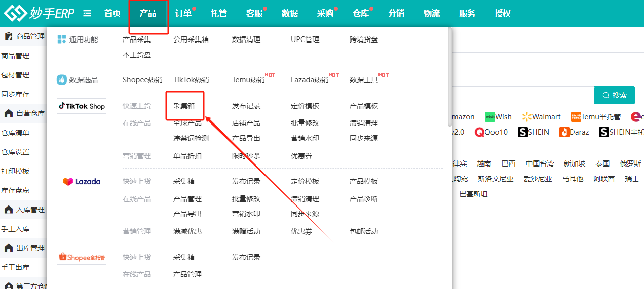
Task: Click the 数据选品 flame icon
Action: coord(62,79)
